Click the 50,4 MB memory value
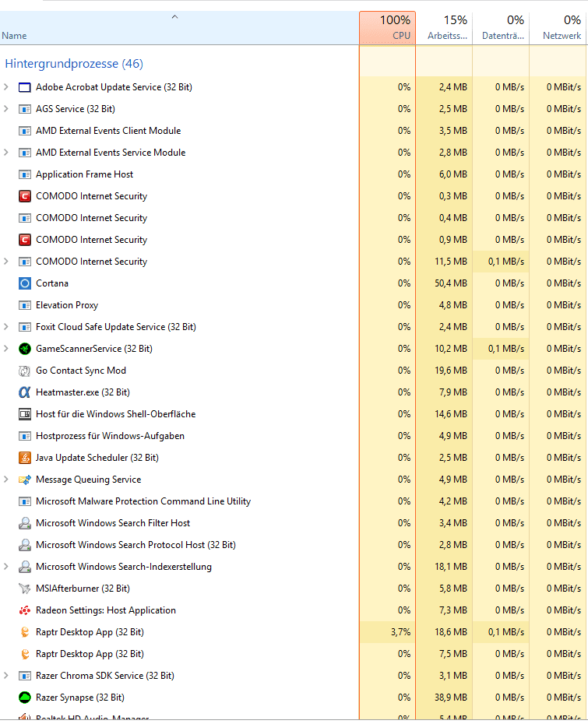 (x=451, y=283)
